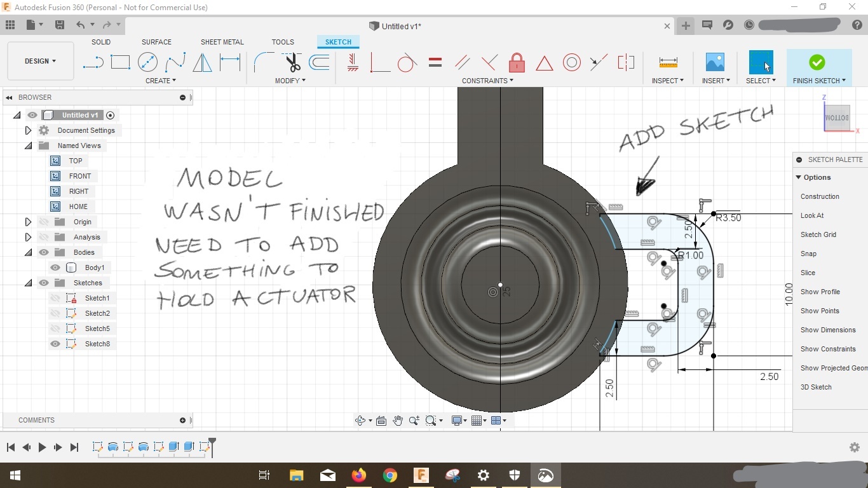
Task: Collapse the Sketches folder
Action: point(28,283)
